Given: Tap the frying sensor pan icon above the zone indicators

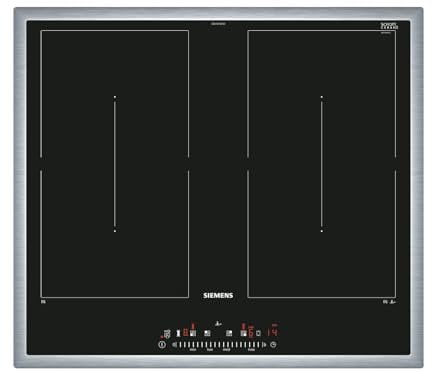Looking at the screenshot, I should (218, 324).
